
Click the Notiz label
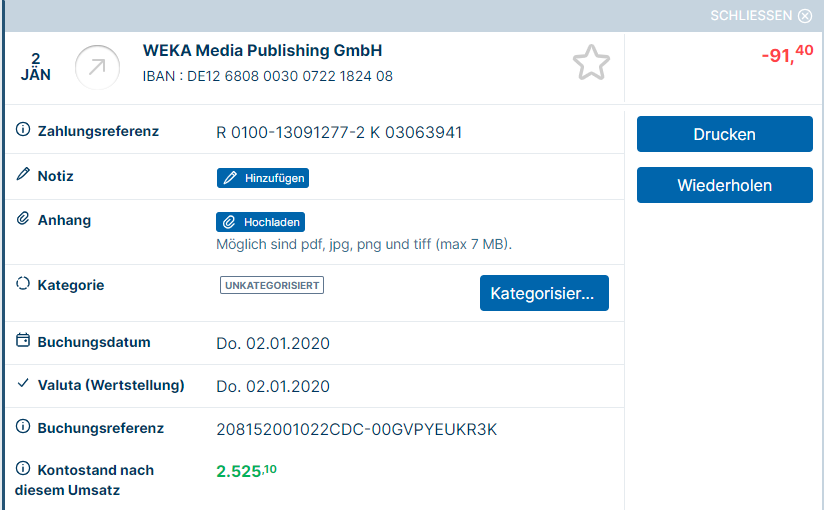(55, 176)
